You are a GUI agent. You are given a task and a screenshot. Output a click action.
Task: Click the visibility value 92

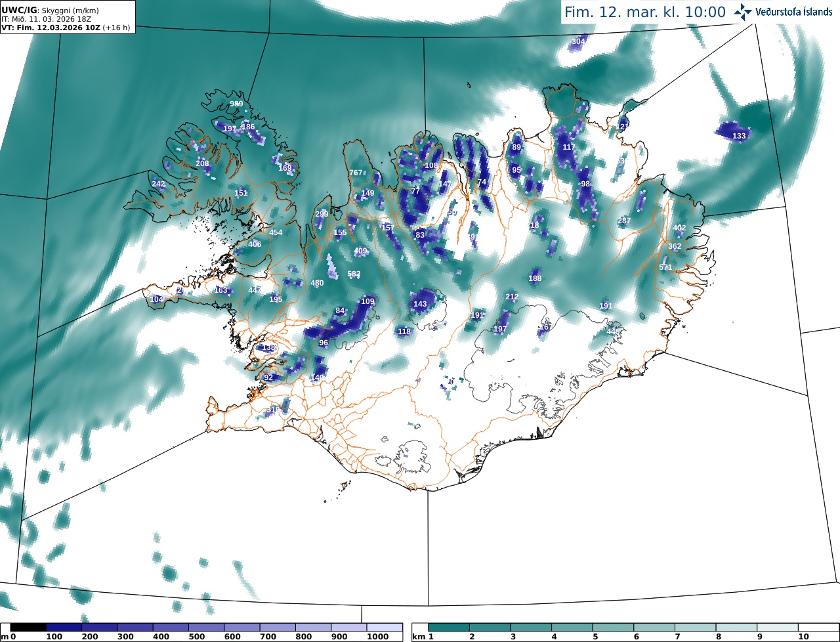268,377
